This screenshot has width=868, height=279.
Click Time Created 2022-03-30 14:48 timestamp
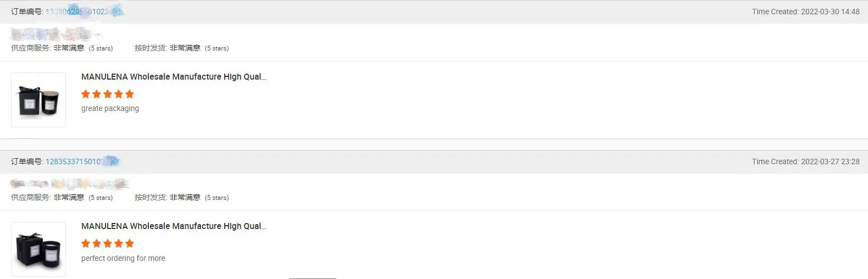point(805,12)
